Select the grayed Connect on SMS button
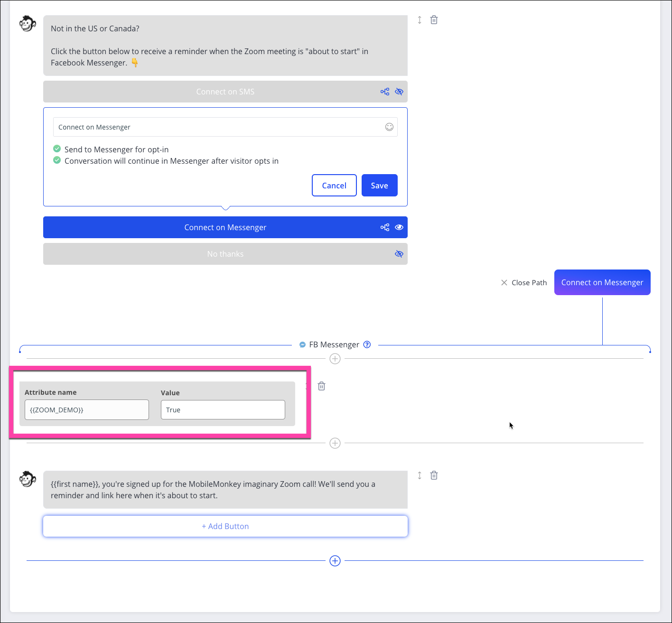672x623 pixels. pos(225,92)
